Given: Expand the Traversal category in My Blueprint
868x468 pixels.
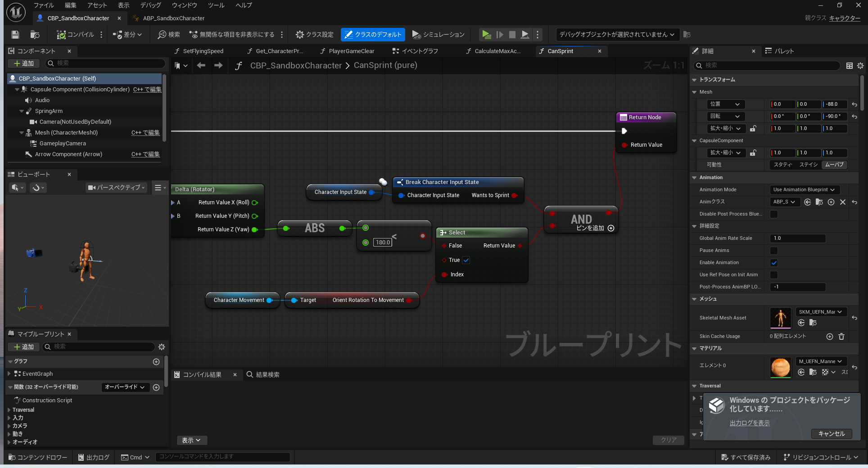Looking at the screenshot, I should coord(9,410).
